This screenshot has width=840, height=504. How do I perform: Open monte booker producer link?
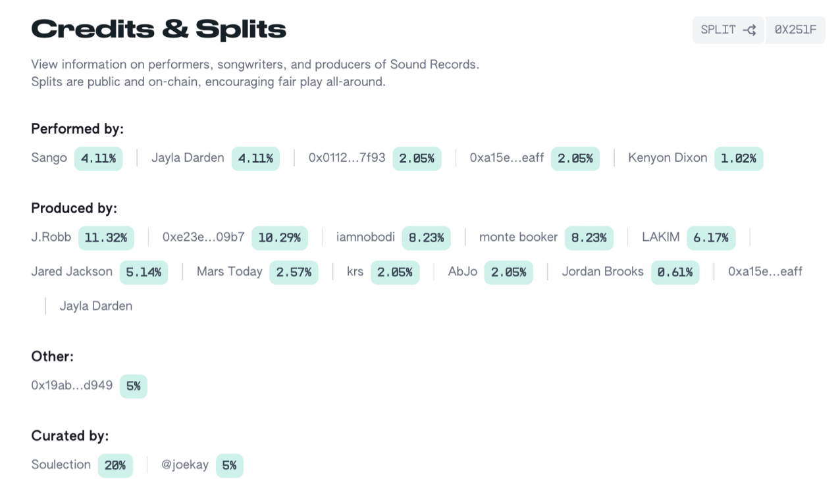click(518, 237)
